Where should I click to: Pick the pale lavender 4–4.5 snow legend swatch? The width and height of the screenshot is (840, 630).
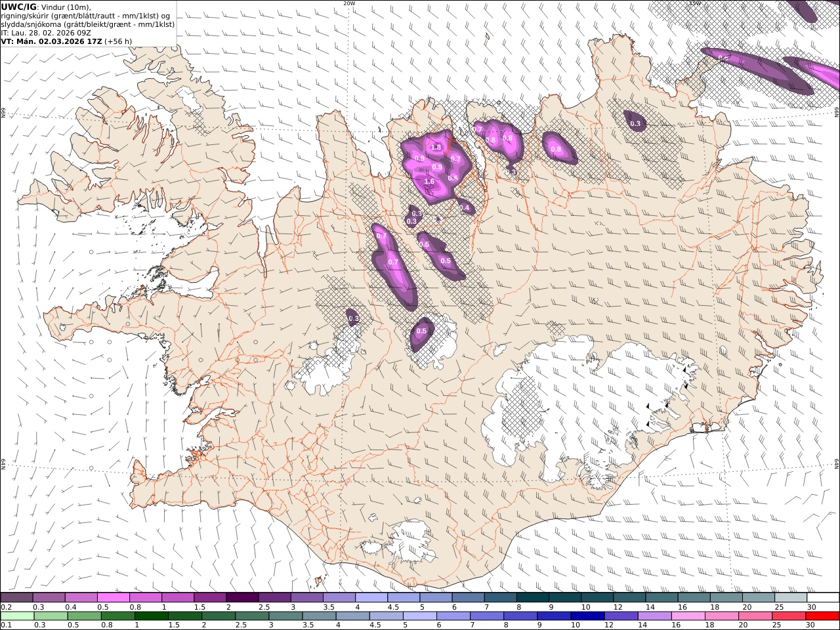pos(371,597)
